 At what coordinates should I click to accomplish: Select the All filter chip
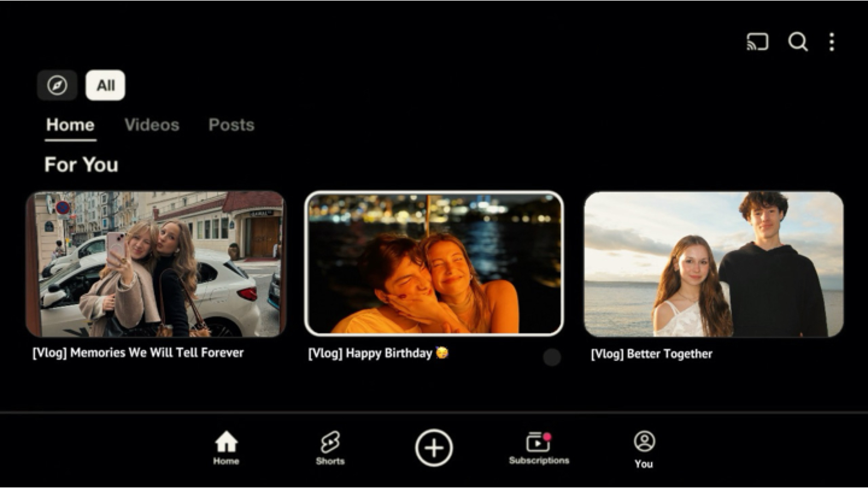[106, 85]
